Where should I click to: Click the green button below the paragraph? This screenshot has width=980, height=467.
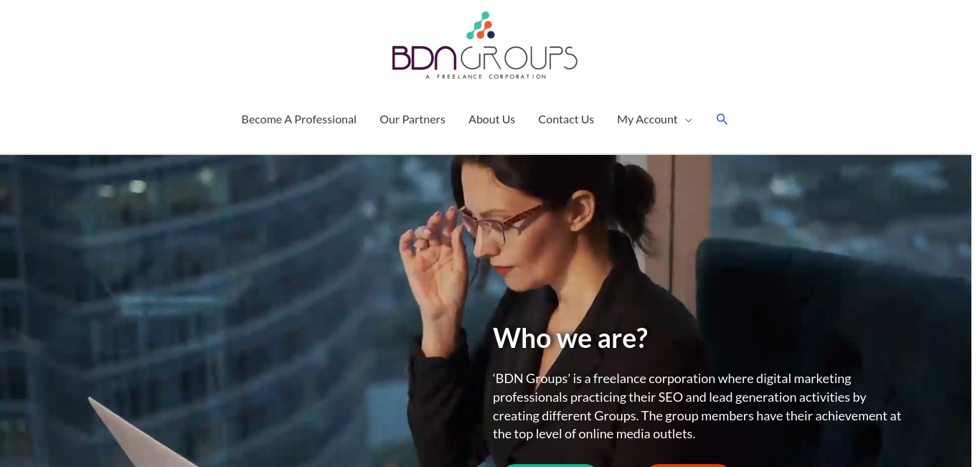(x=550, y=465)
